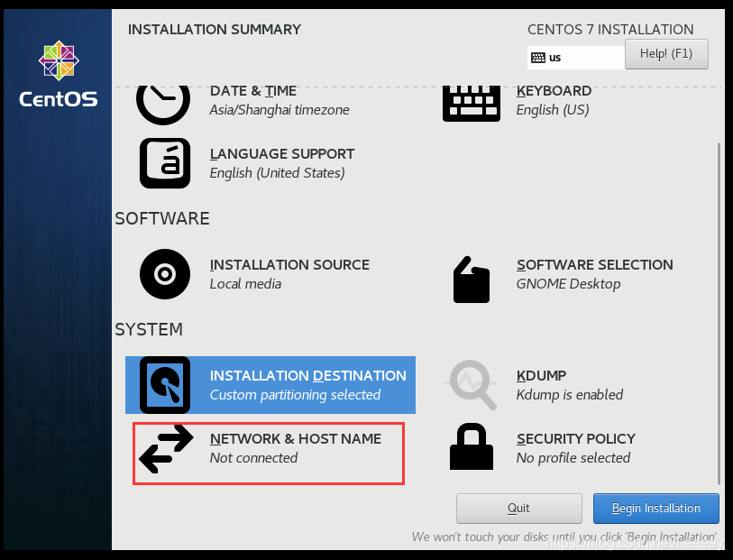Screen dimensions: 733x560
Task: Click the Keyboard layout icon
Action: [472, 104]
